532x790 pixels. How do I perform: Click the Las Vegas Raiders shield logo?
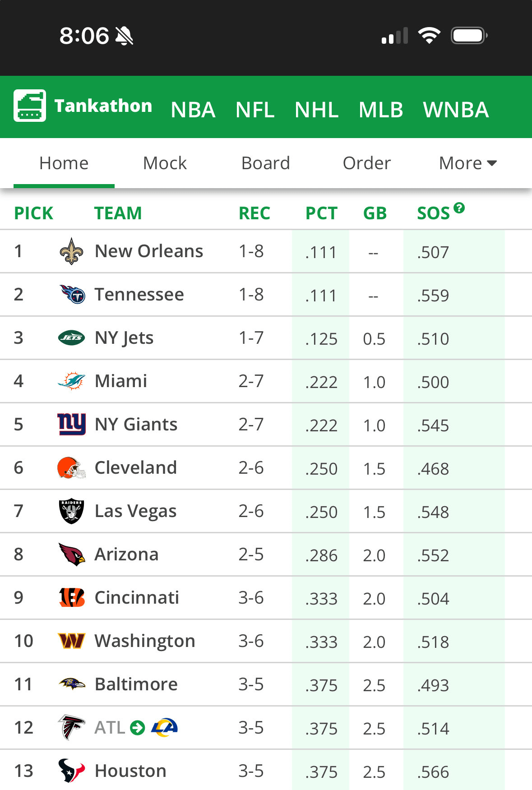[x=71, y=511]
